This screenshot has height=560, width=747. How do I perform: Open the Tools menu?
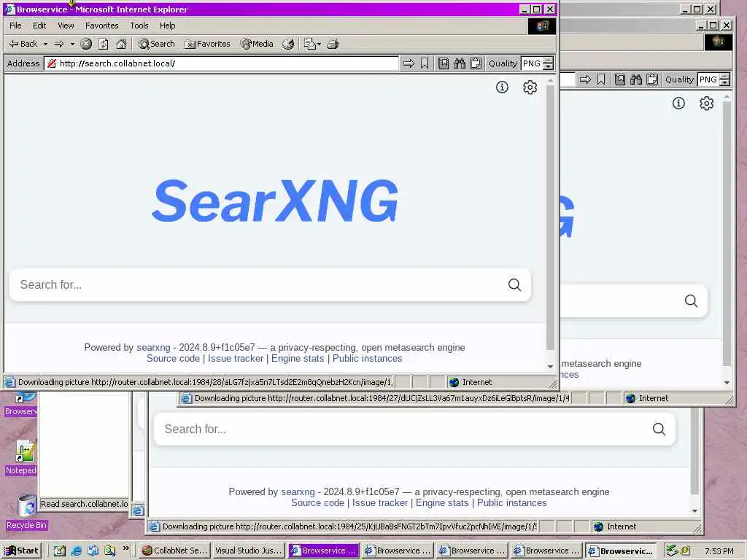point(139,26)
